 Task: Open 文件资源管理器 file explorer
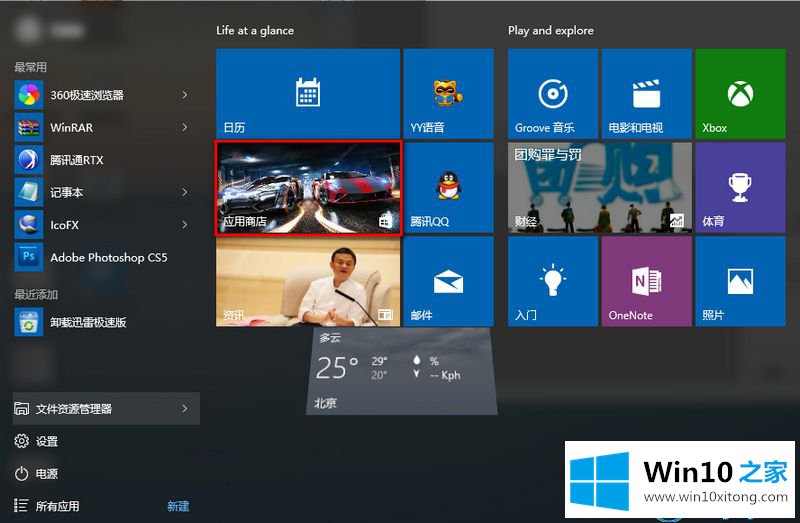click(x=106, y=408)
